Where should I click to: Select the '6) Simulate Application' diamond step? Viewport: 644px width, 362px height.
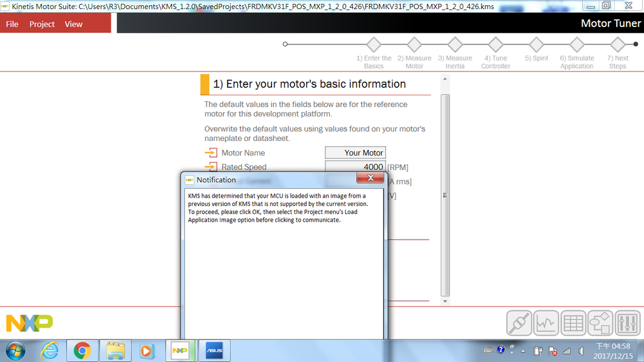tap(577, 44)
